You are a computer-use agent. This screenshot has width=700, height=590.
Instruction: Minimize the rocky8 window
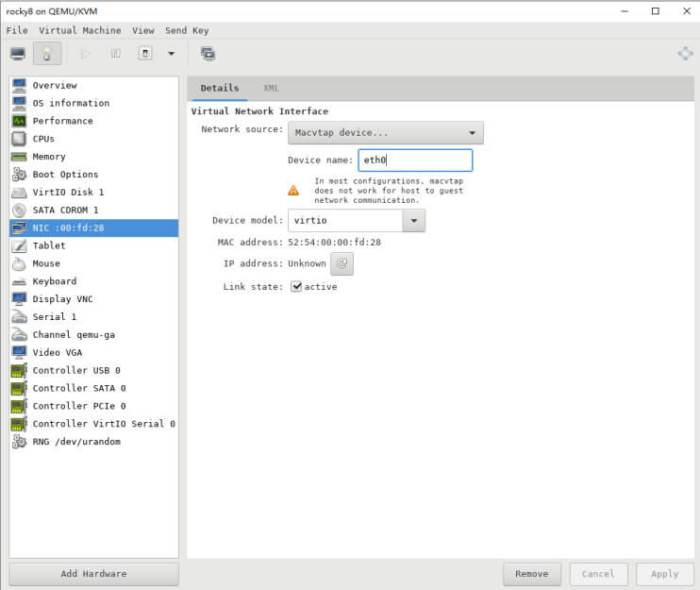point(625,11)
